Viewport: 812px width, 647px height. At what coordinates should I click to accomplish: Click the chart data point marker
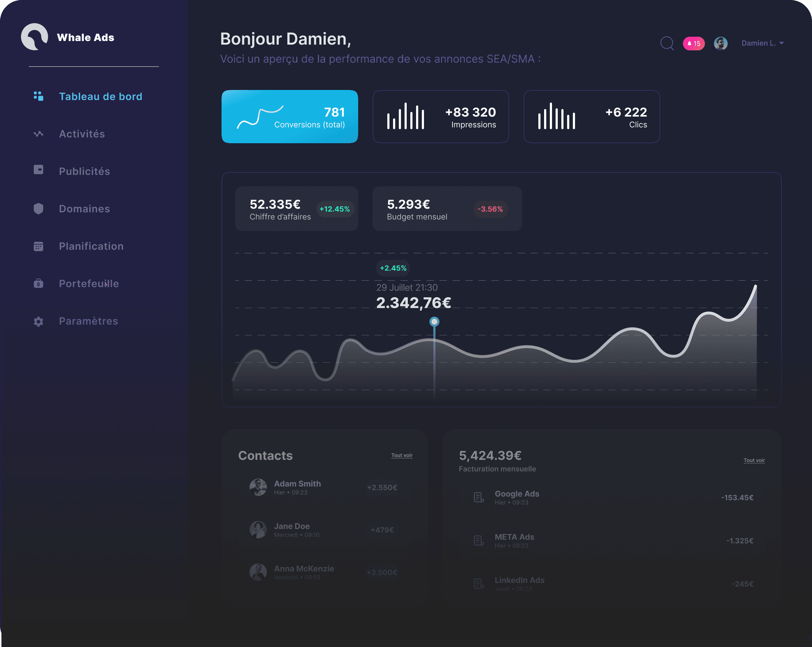coord(434,322)
